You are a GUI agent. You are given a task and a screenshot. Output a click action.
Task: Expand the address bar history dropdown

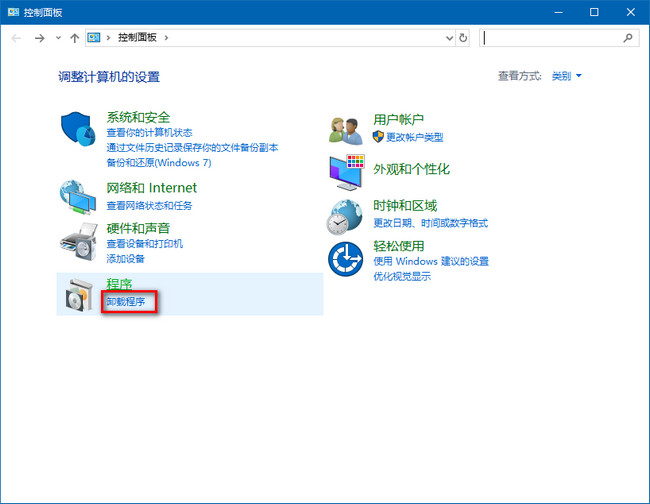pyautogui.click(x=449, y=38)
